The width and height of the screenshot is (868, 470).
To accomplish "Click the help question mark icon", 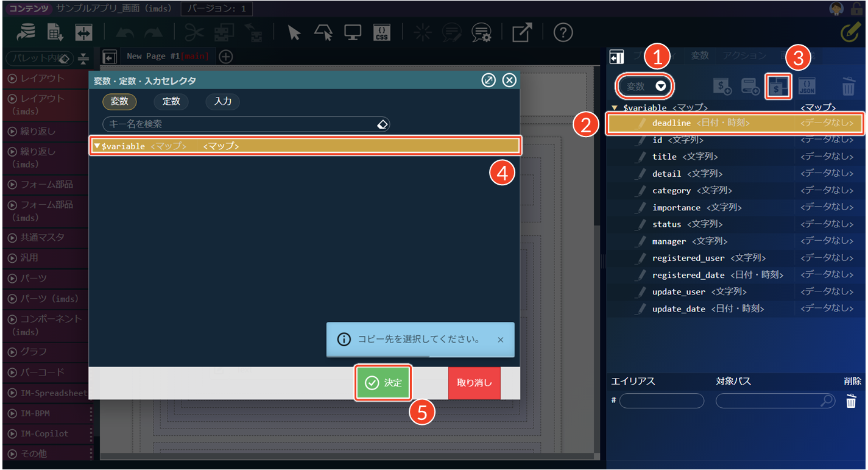I will (x=563, y=33).
